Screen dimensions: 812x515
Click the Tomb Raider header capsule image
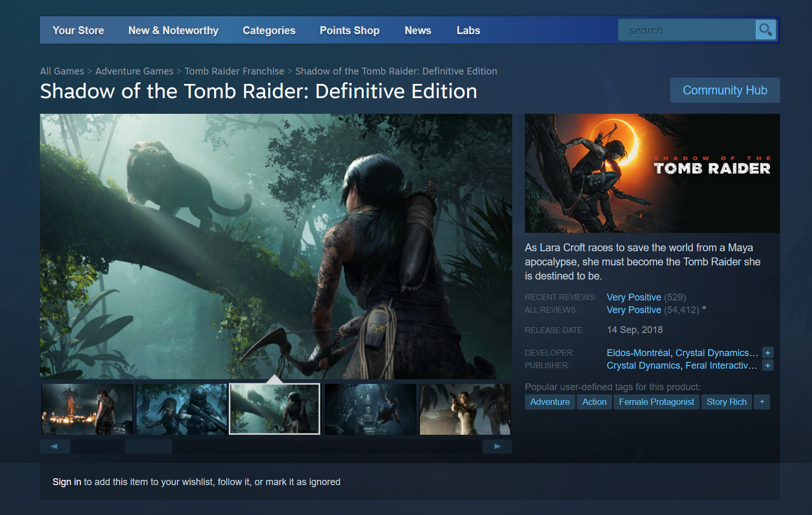652,173
